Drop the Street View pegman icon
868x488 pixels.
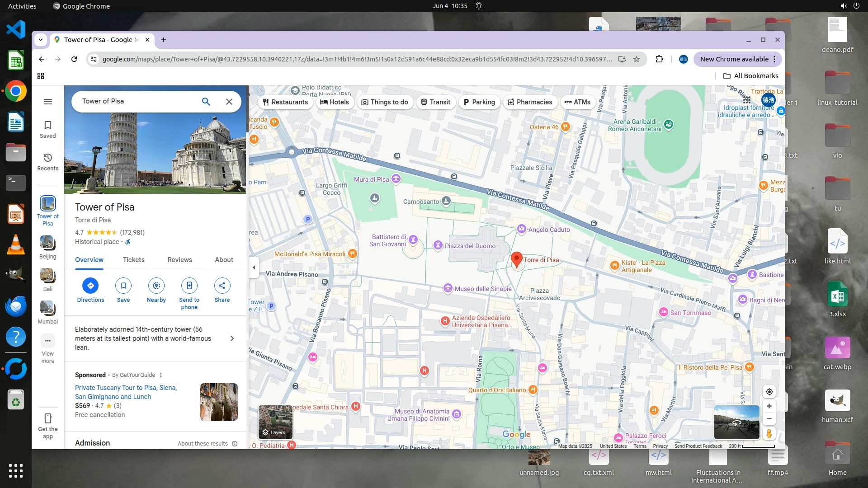pyautogui.click(x=769, y=434)
